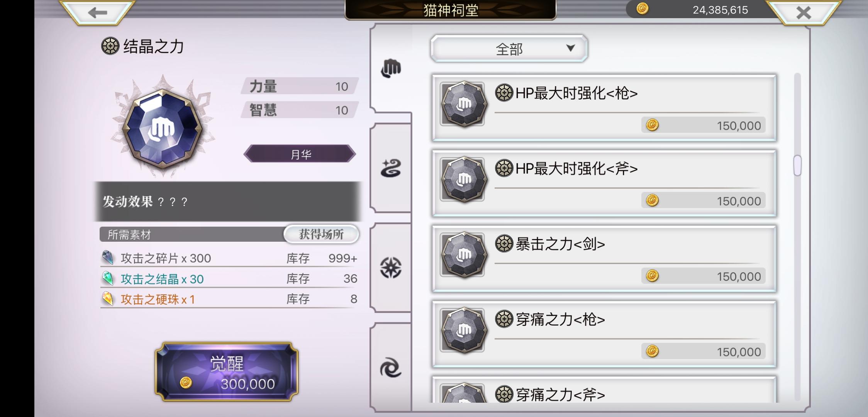
Task: Select 穿痛之力<枪> in the list
Action: [x=604, y=334]
